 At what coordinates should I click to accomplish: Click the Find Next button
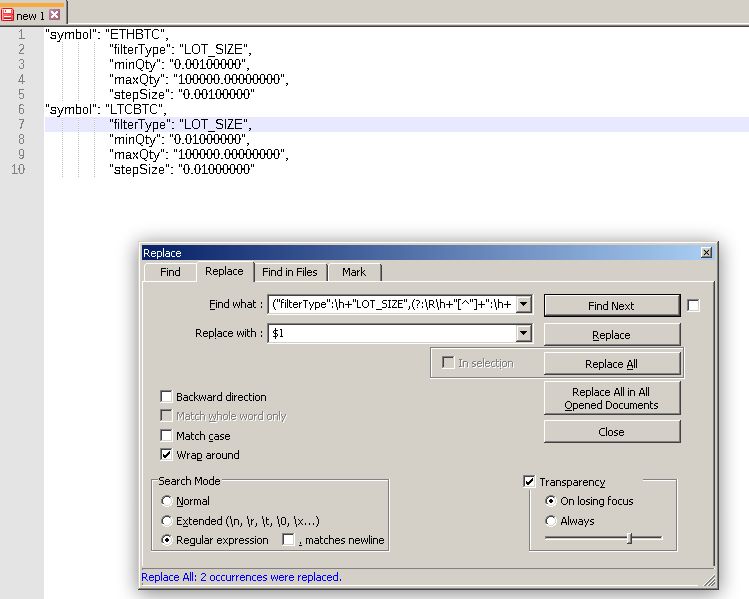point(611,306)
